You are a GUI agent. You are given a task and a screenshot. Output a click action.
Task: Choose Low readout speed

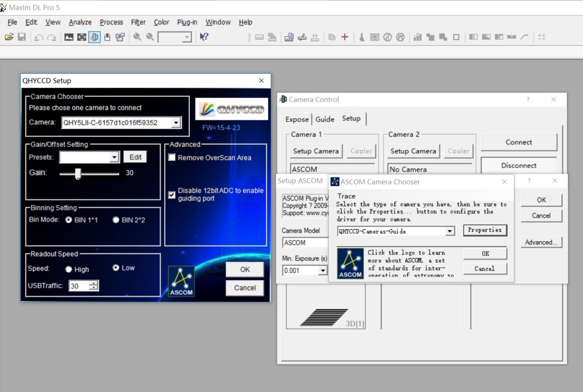tap(116, 268)
